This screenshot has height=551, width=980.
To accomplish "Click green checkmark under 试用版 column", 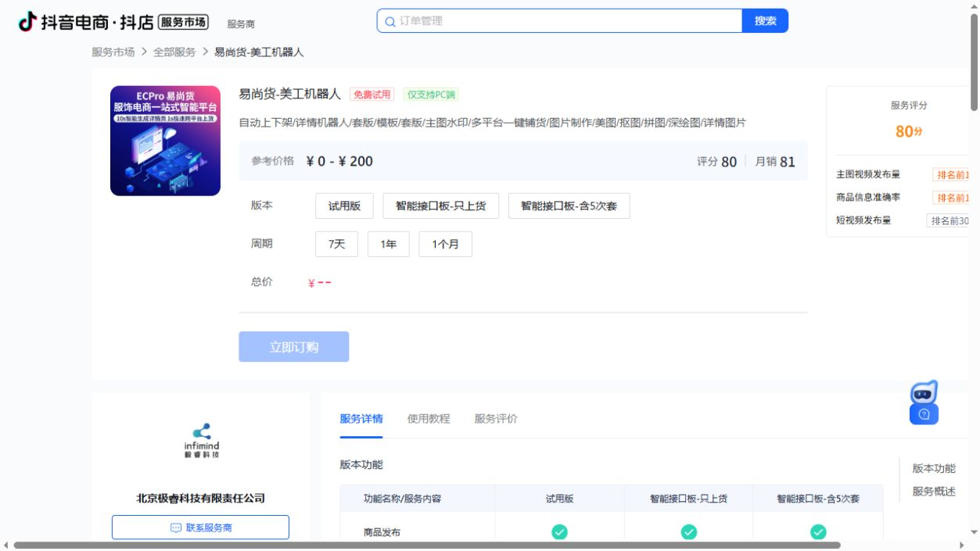I will pyautogui.click(x=559, y=531).
